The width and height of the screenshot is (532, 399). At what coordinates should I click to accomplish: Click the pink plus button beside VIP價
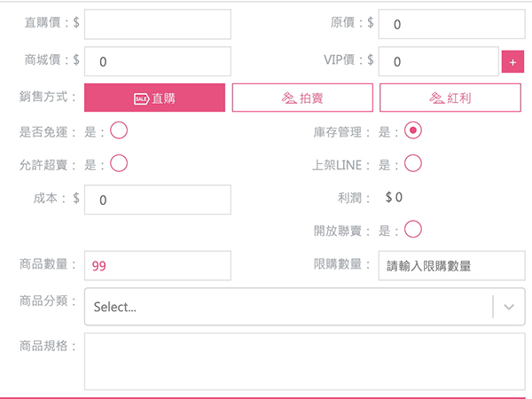point(512,62)
